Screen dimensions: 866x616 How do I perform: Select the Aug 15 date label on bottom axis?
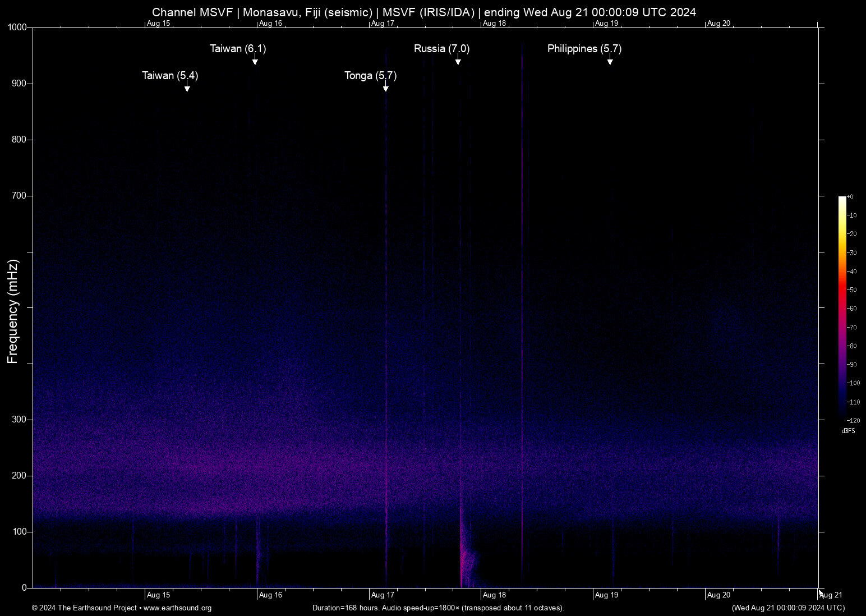pyautogui.click(x=158, y=595)
